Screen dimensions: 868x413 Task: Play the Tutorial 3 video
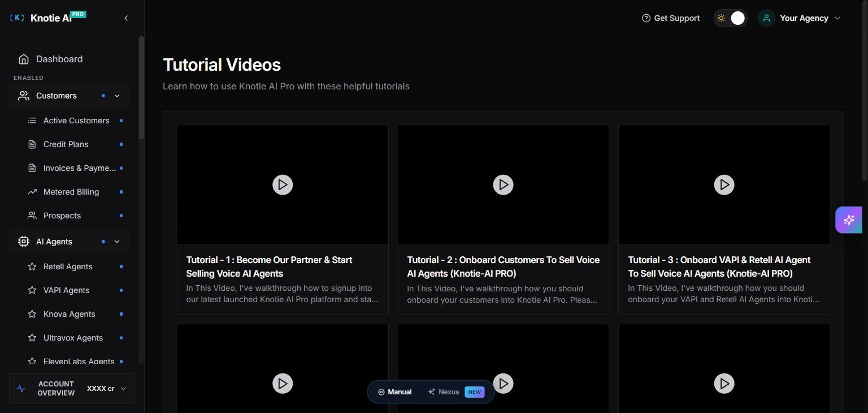(x=724, y=184)
